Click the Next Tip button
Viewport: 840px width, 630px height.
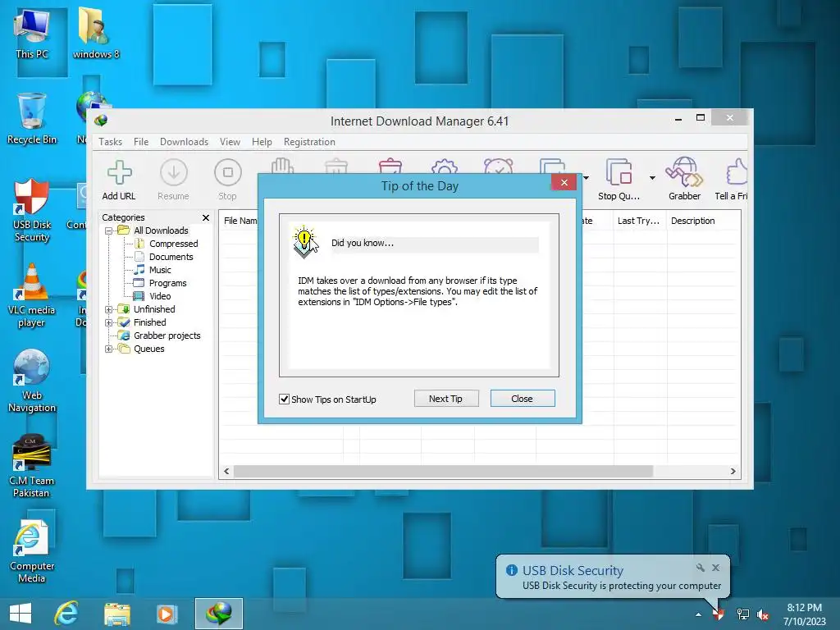click(445, 399)
